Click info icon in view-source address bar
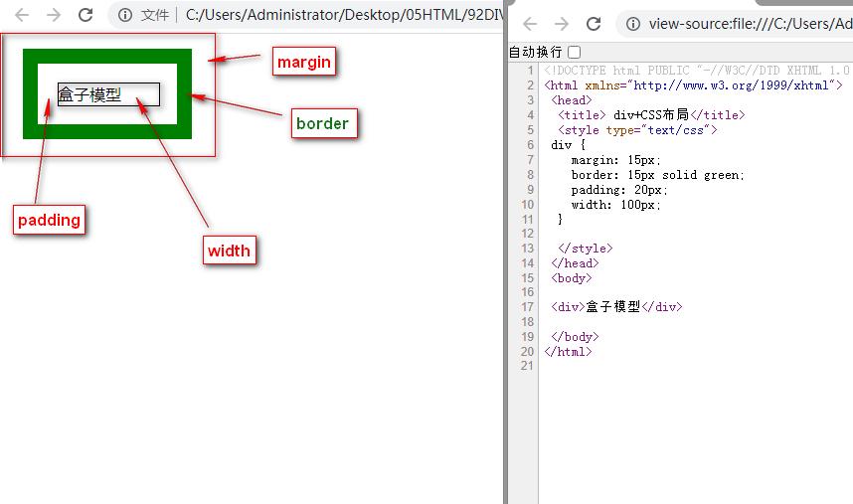This screenshot has width=853, height=504. point(633,24)
